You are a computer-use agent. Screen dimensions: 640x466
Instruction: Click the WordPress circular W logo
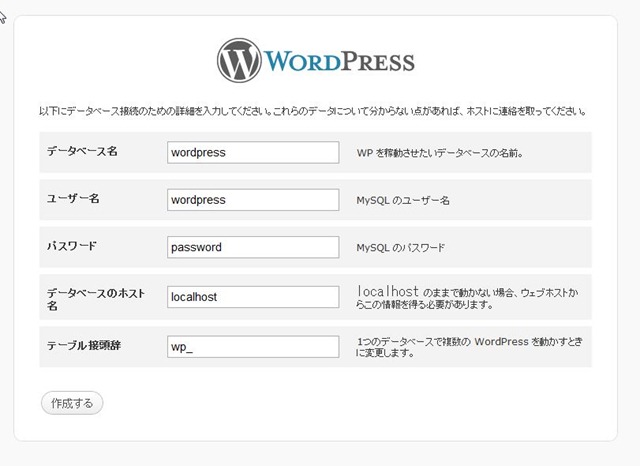(x=239, y=60)
